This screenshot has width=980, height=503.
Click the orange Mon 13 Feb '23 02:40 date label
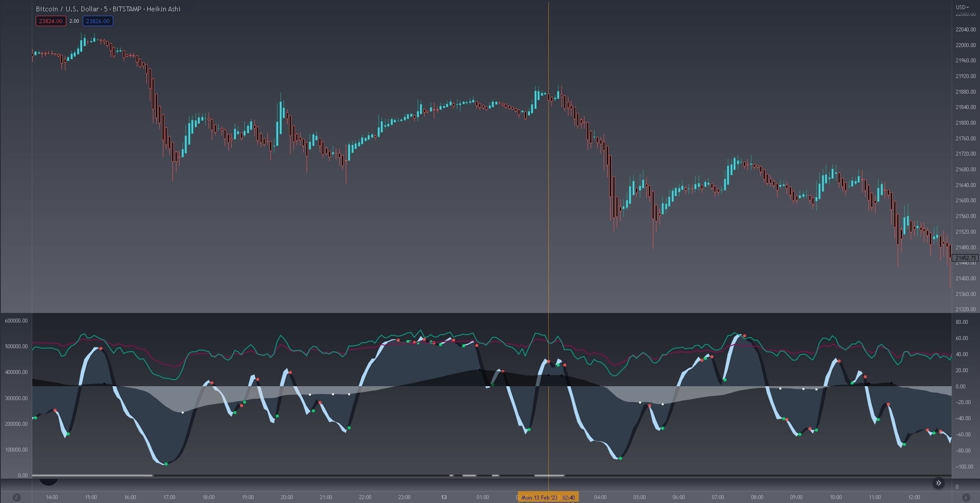pyautogui.click(x=548, y=497)
